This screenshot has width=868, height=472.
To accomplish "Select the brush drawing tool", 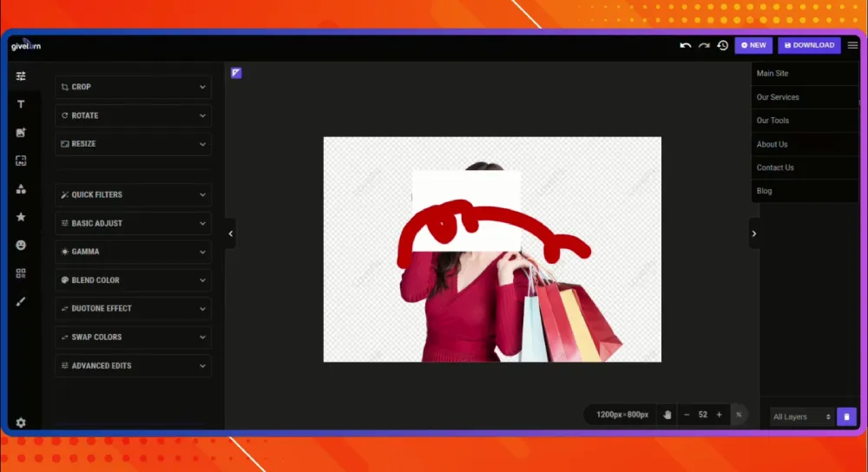I will (x=21, y=302).
